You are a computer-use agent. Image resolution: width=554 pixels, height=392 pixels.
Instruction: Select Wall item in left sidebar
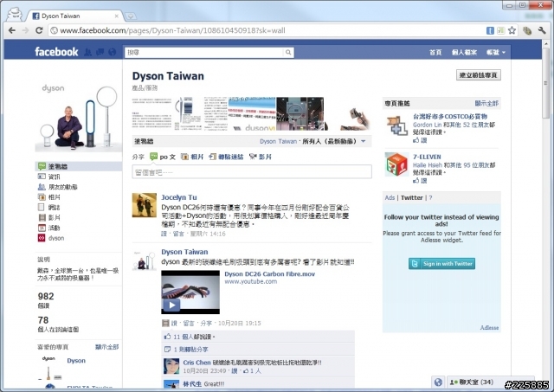(79, 166)
